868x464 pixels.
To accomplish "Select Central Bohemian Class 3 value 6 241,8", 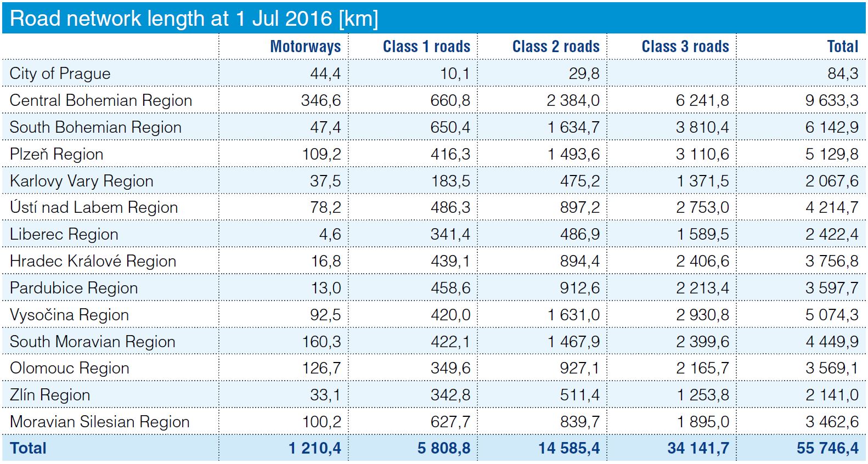I will [x=702, y=100].
